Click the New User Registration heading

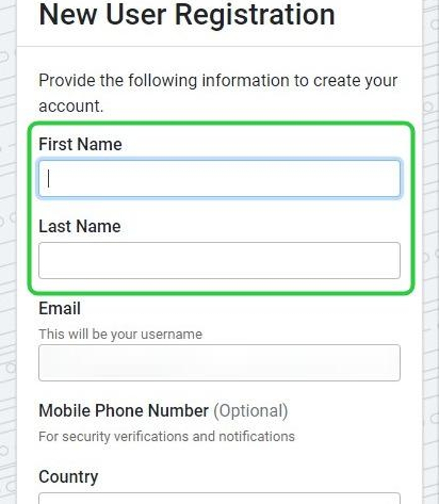(186, 14)
